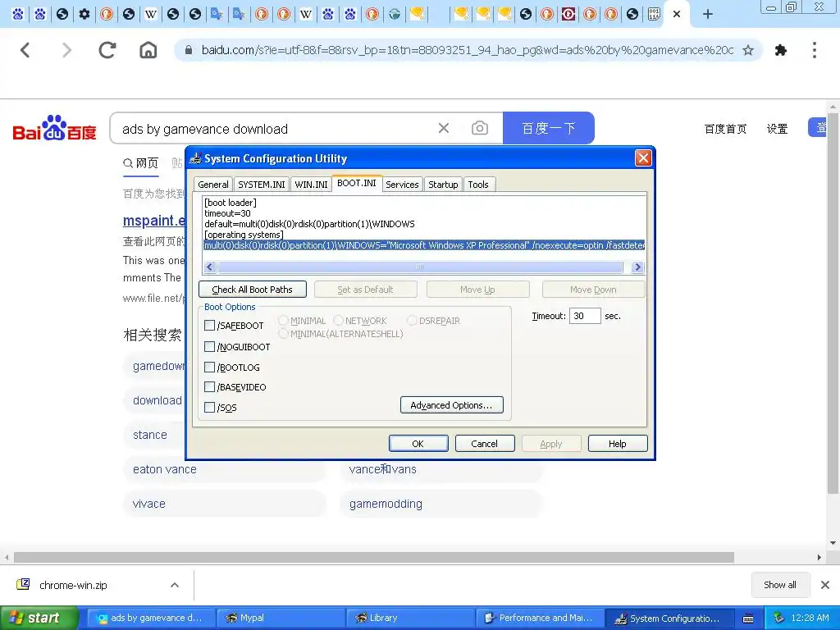Click the BOOT.INI horizontal scrollbar thumb
840x630 pixels.
tap(420, 267)
